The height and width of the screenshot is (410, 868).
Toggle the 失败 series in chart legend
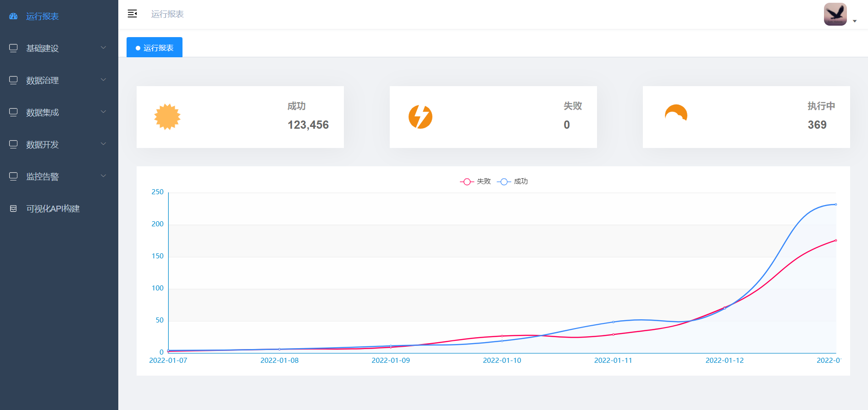[475, 181]
